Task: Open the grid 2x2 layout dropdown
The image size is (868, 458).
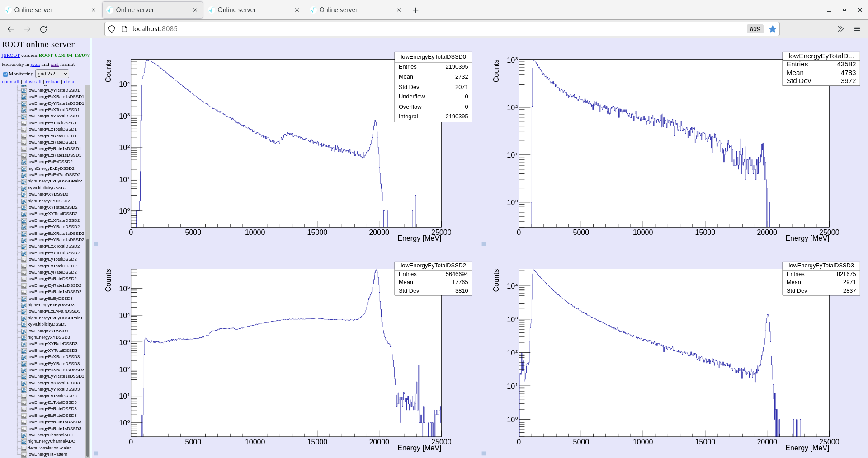Action: [x=52, y=74]
